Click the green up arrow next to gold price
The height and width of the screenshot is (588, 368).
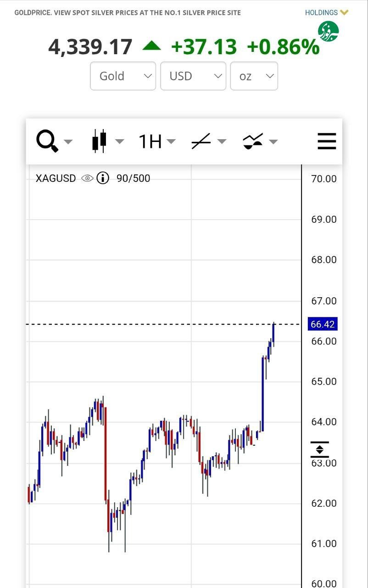pos(151,46)
